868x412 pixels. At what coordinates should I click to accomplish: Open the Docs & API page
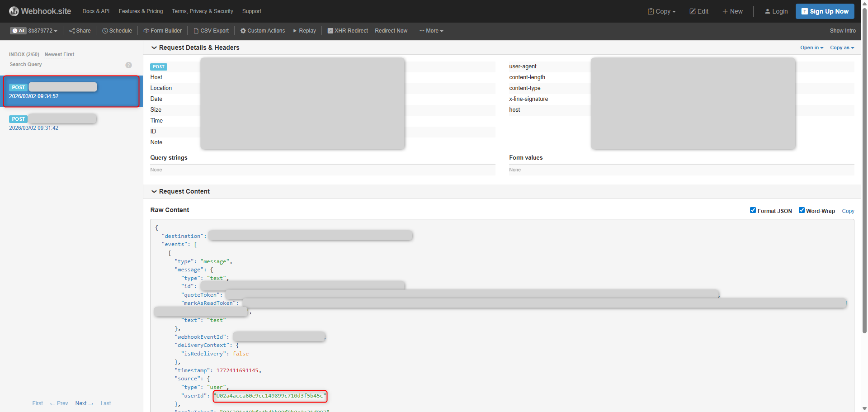95,11
